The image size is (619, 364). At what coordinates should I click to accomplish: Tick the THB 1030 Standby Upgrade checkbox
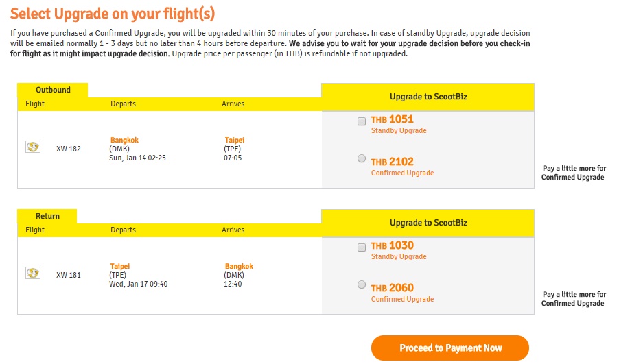(362, 247)
